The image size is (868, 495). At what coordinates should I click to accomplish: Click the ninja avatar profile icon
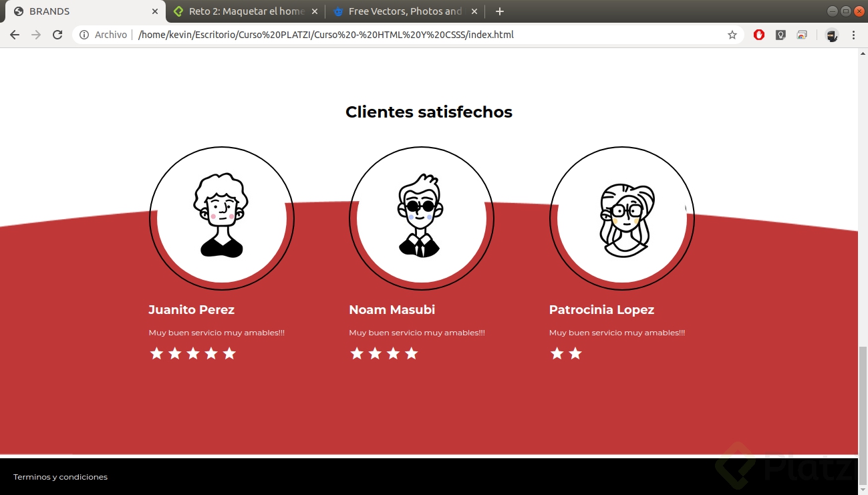(x=831, y=34)
